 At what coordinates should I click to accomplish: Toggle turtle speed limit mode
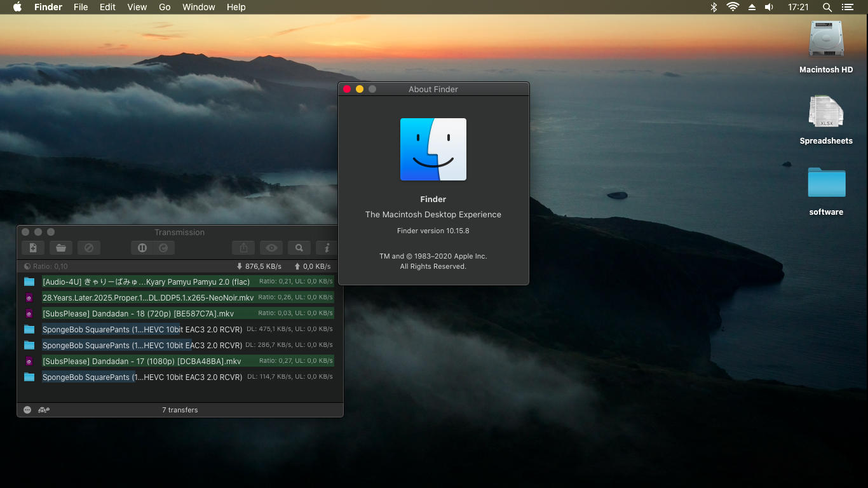tap(44, 410)
